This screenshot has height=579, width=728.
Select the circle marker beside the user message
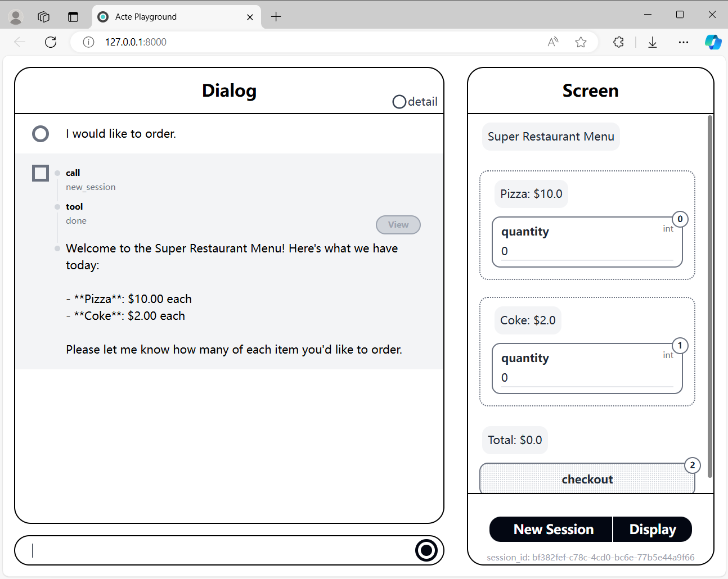40,134
